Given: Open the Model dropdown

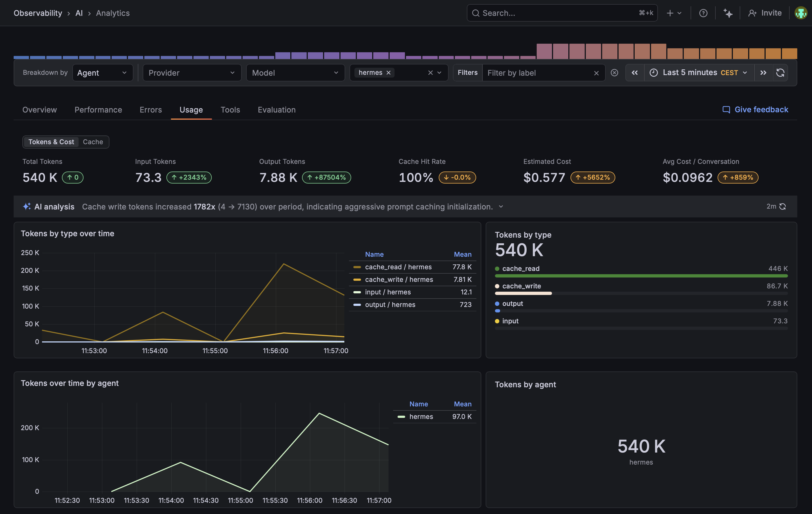Looking at the screenshot, I should [x=295, y=73].
